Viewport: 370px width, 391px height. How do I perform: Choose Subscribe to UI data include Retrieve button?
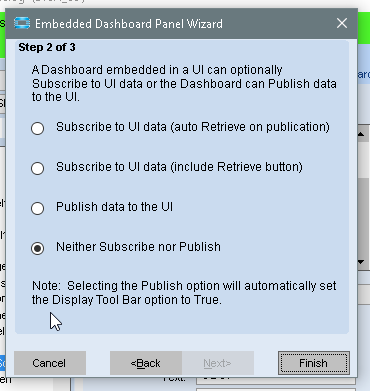point(37,168)
